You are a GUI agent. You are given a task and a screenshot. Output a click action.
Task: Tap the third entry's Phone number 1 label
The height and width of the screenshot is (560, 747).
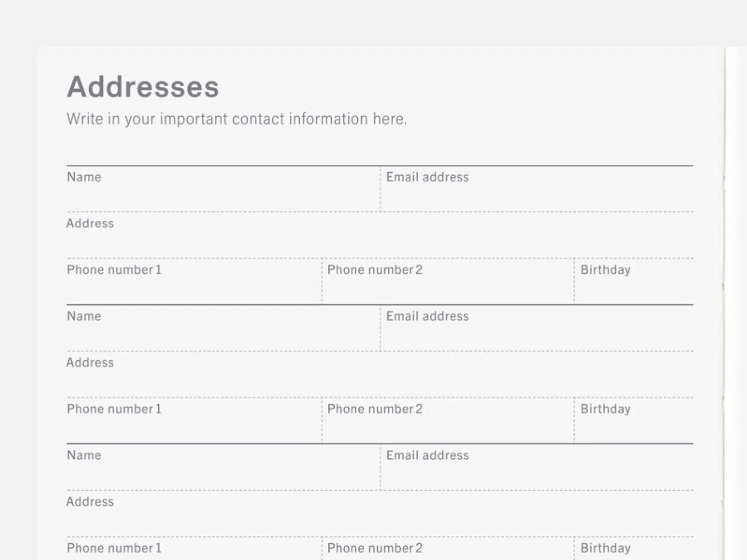pyautogui.click(x=114, y=548)
